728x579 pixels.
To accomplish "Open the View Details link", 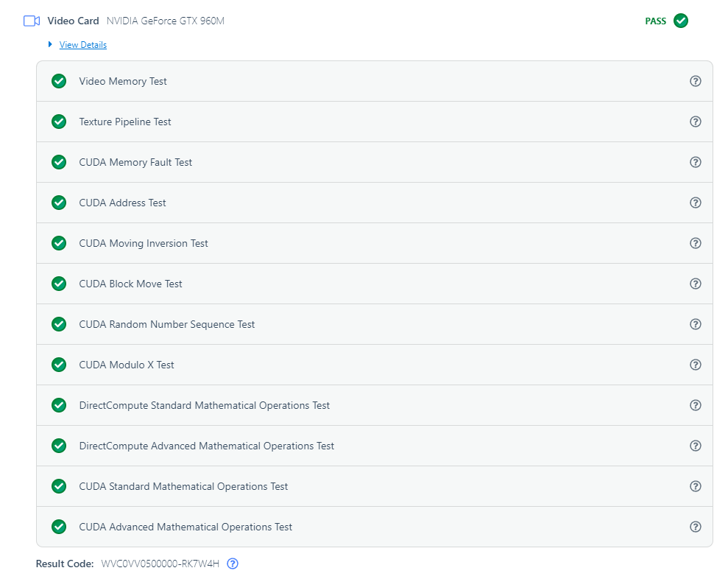I will pos(83,45).
